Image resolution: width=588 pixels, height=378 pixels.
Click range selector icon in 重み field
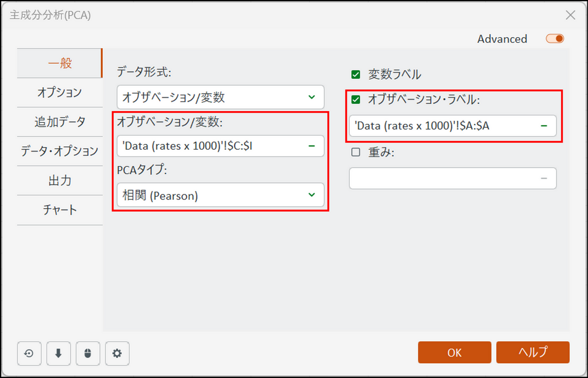tap(544, 178)
